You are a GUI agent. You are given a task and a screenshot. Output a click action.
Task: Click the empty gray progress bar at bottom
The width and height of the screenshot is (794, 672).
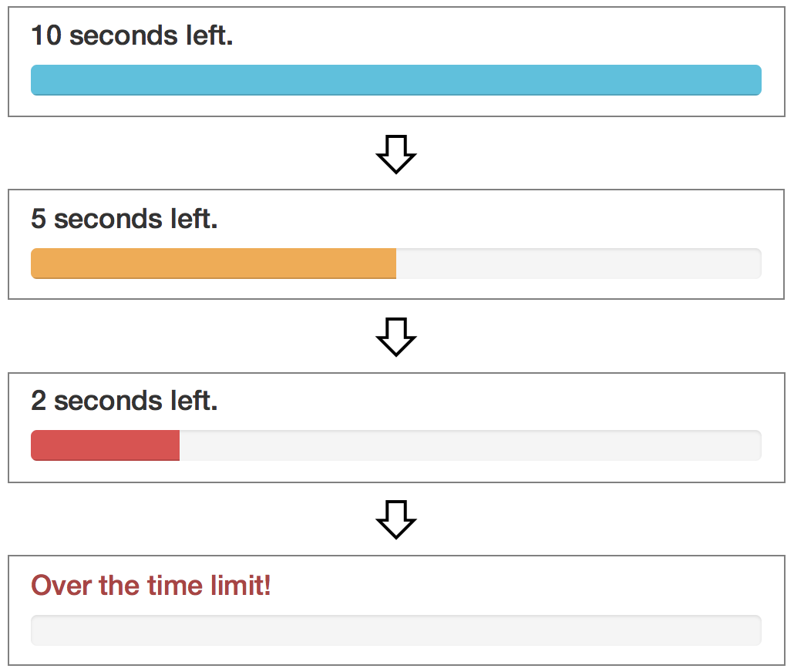[396, 630]
